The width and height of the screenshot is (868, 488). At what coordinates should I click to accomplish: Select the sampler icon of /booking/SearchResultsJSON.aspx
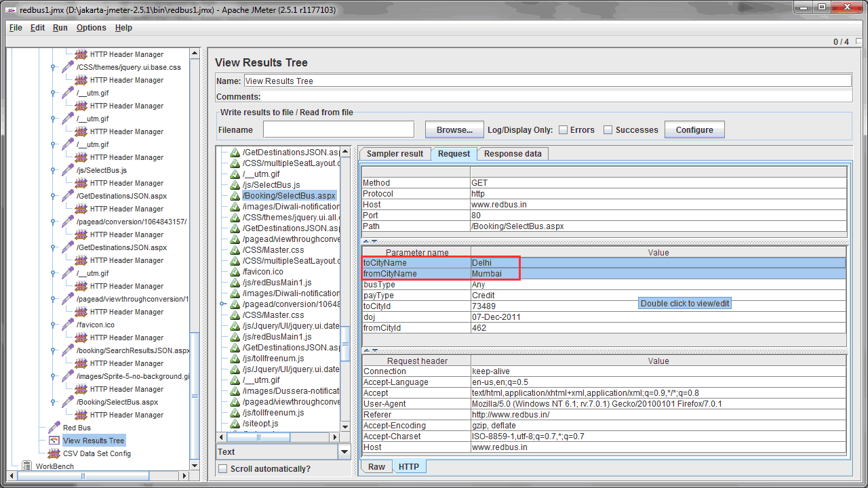(67, 350)
